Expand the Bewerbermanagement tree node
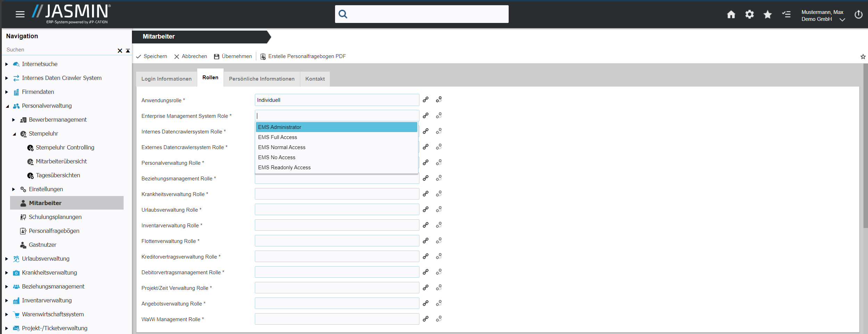This screenshot has width=868, height=334. pyautogui.click(x=14, y=120)
